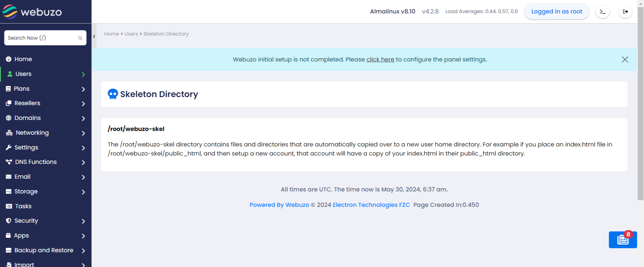This screenshot has width=644, height=267.
Task: Dismiss the initial setup notification banner
Action: 625,59
